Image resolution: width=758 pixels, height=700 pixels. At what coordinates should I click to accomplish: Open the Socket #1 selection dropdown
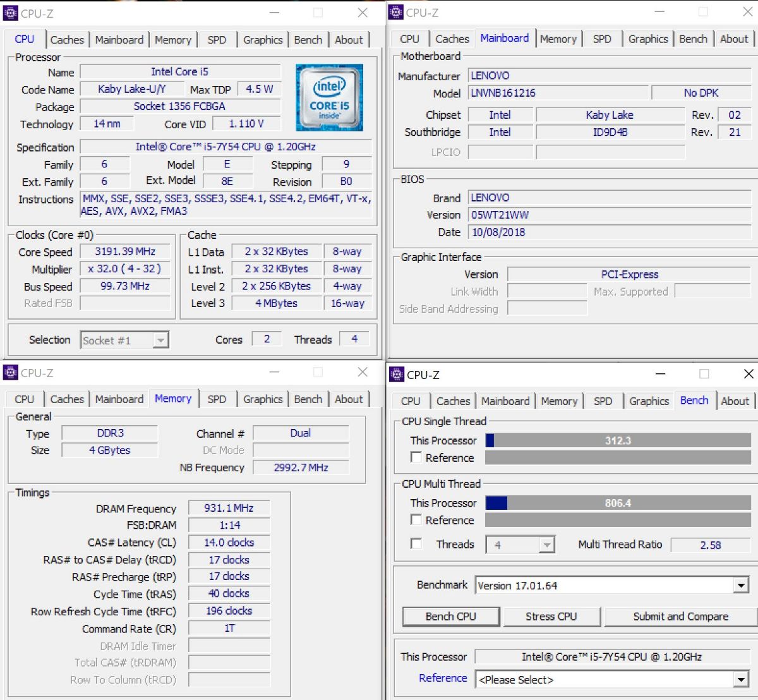tap(160, 341)
